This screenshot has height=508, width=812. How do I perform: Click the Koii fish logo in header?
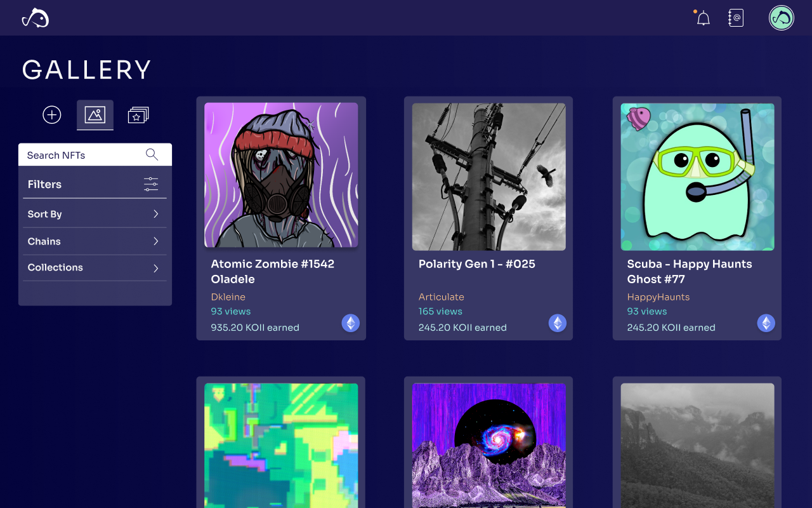pyautogui.click(x=36, y=18)
